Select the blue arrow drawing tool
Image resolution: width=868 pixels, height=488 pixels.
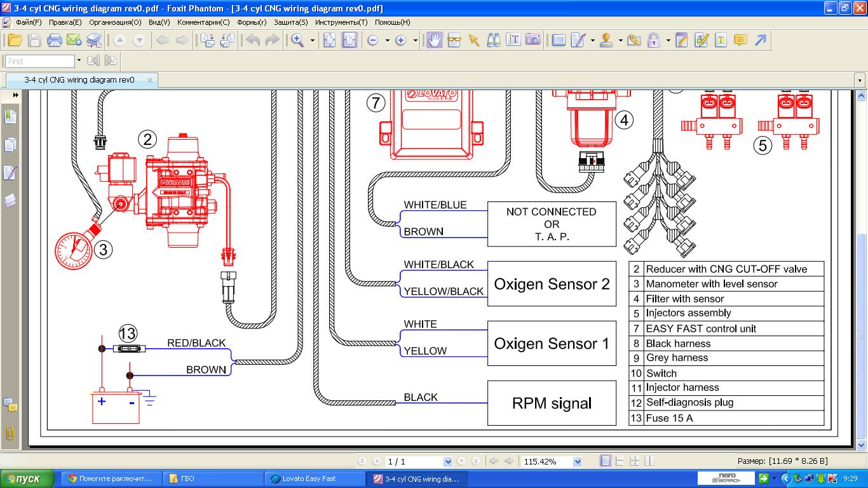(x=761, y=40)
